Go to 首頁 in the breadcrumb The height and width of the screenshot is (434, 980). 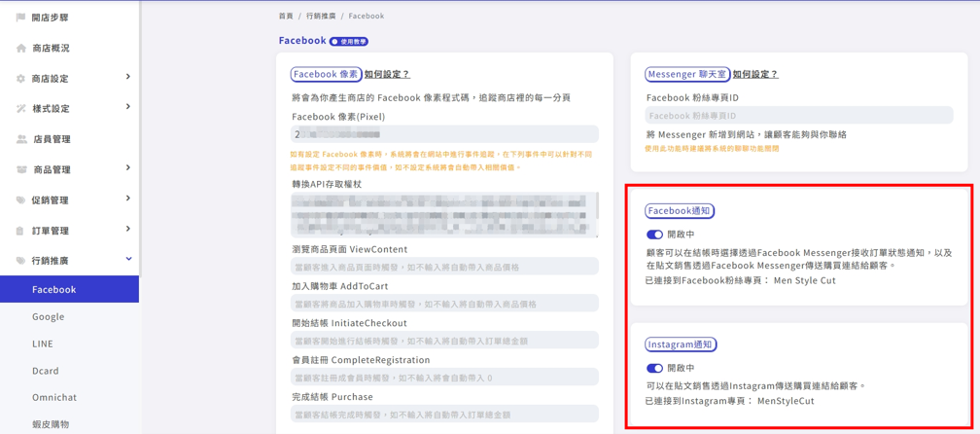click(x=286, y=16)
